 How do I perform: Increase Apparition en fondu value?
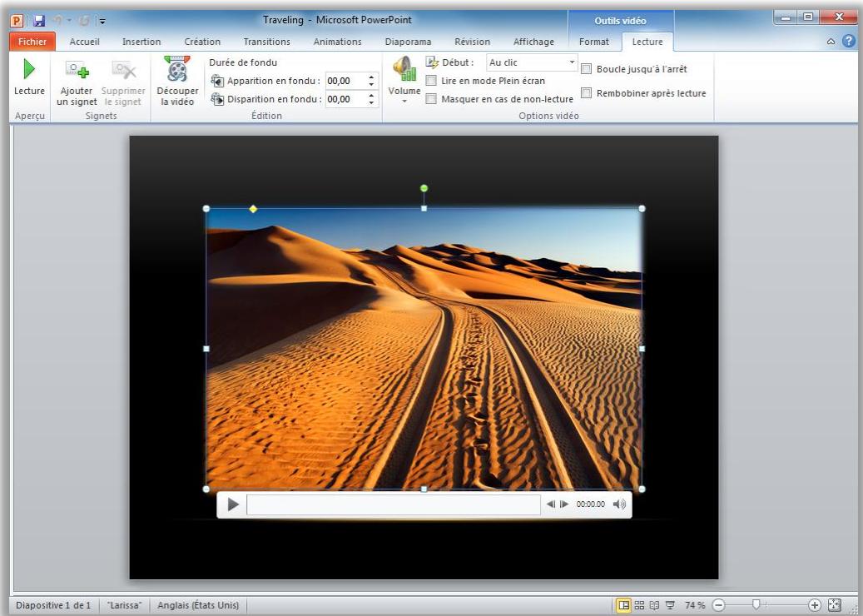pyautogui.click(x=371, y=77)
